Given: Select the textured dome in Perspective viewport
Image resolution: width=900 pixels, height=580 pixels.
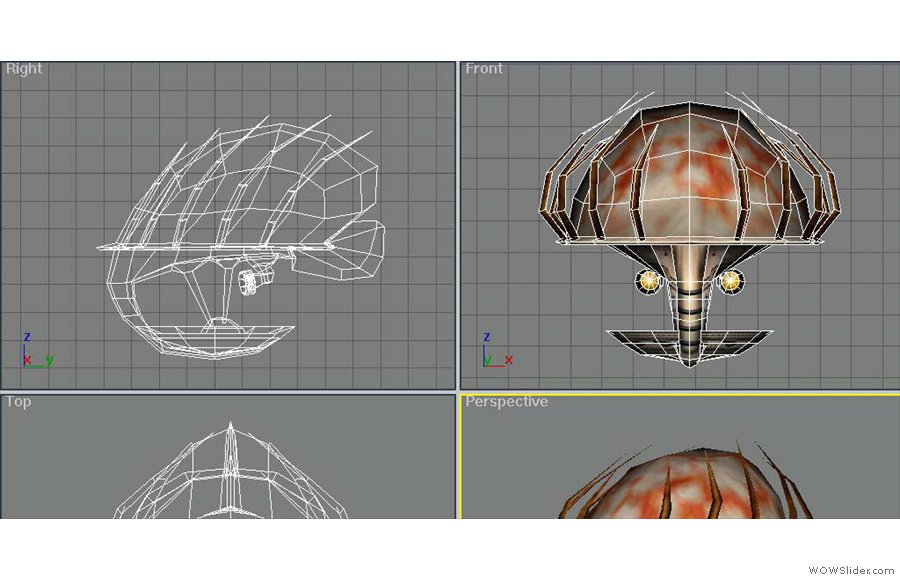Looking at the screenshot, I should [x=686, y=486].
